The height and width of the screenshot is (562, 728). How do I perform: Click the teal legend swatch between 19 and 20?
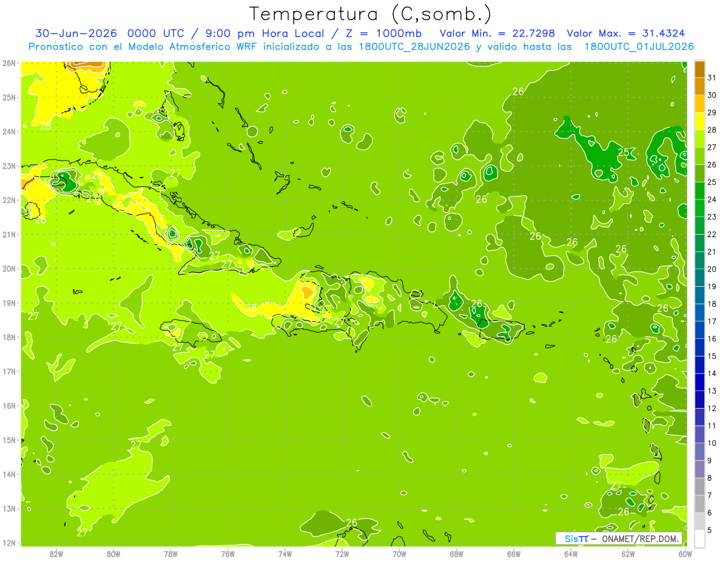tap(699, 278)
